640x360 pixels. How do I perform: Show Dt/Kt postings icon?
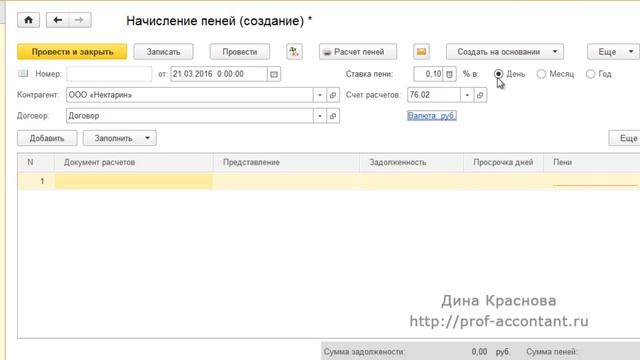tap(294, 52)
